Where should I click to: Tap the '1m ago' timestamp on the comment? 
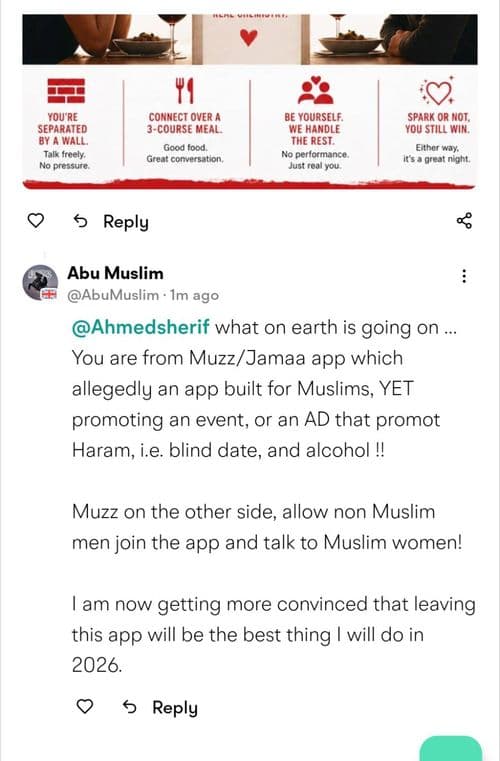[x=194, y=295]
